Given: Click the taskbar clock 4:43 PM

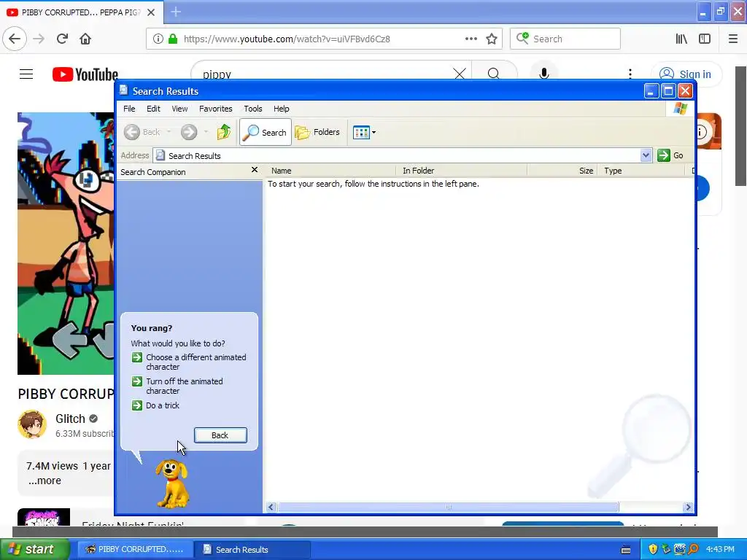Looking at the screenshot, I should 720,550.
